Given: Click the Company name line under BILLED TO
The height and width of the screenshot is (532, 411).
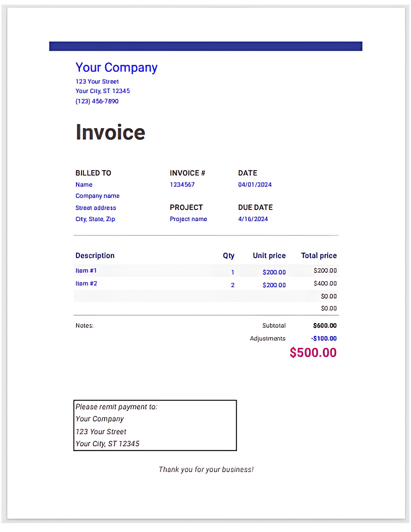Looking at the screenshot, I should (98, 196).
